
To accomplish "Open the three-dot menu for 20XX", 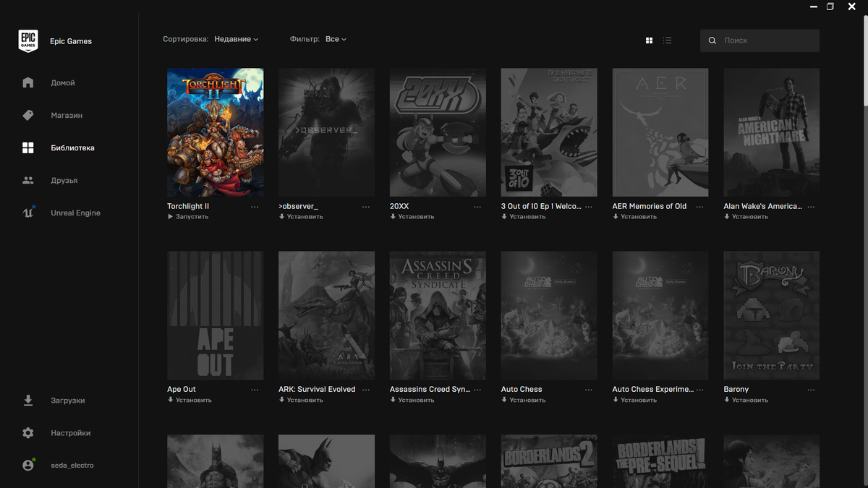I will pos(477,207).
